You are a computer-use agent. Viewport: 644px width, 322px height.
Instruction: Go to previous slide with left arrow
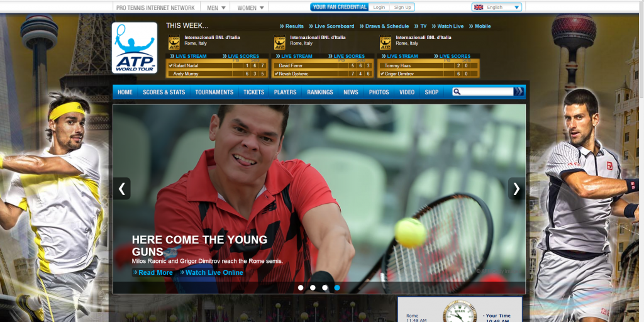pos(121,189)
